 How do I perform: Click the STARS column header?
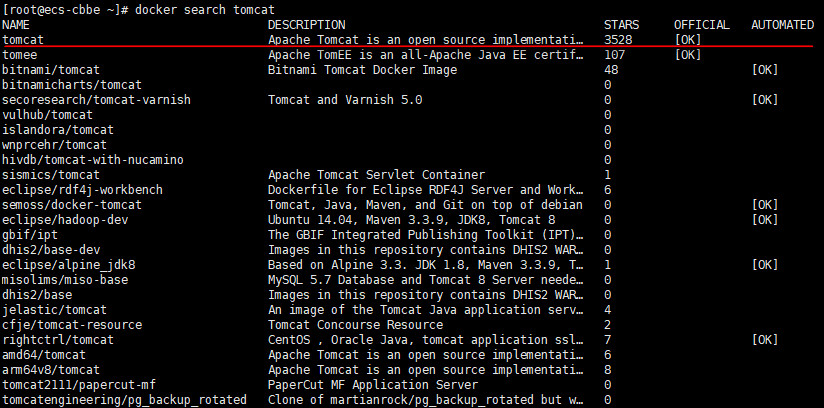[x=622, y=25]
